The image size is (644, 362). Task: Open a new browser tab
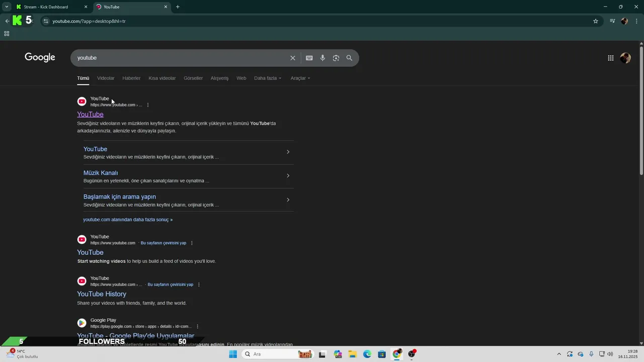[178, 7]
